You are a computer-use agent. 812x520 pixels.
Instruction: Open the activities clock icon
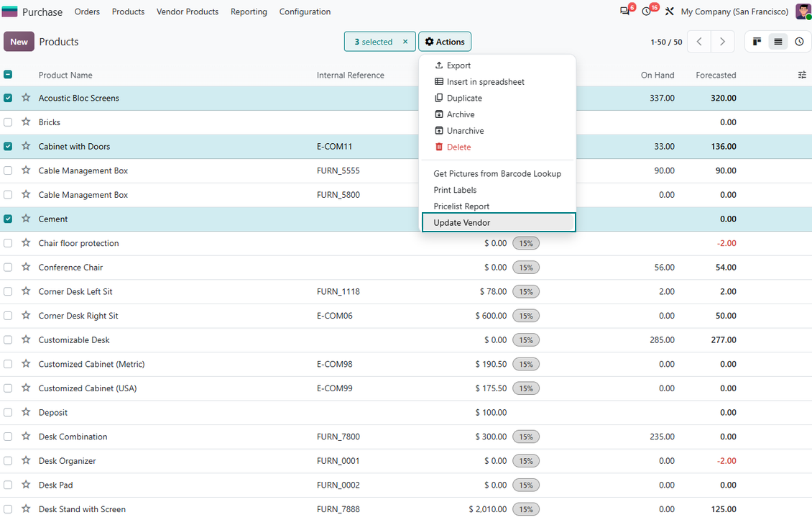[646, 12]
